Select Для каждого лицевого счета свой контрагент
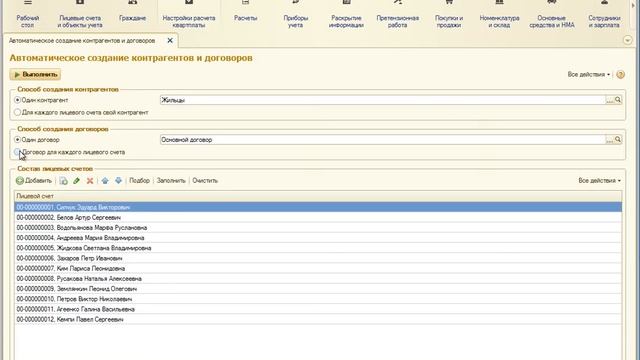Image resolution: width=640 pixels, height=360 pixels. [x=18, y=112]
